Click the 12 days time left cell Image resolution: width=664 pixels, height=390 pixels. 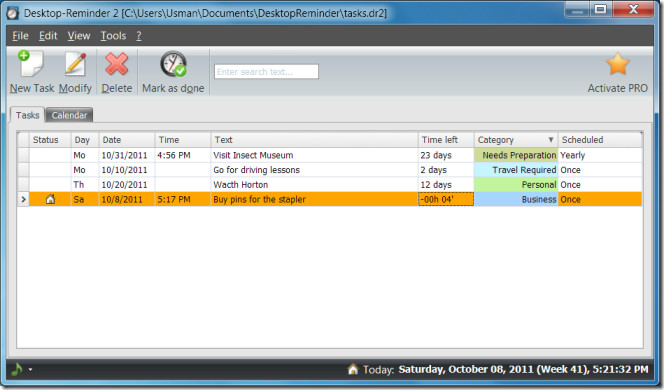(446, 185)
